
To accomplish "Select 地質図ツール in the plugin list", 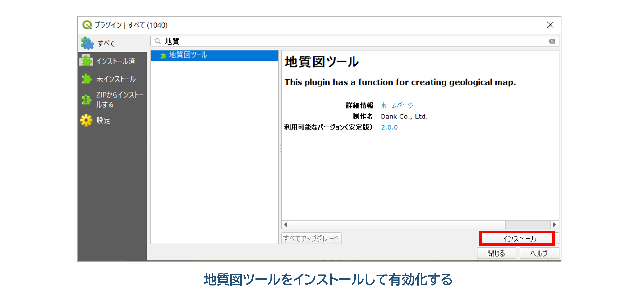I will pyautogui.click(x=215, y=55).
